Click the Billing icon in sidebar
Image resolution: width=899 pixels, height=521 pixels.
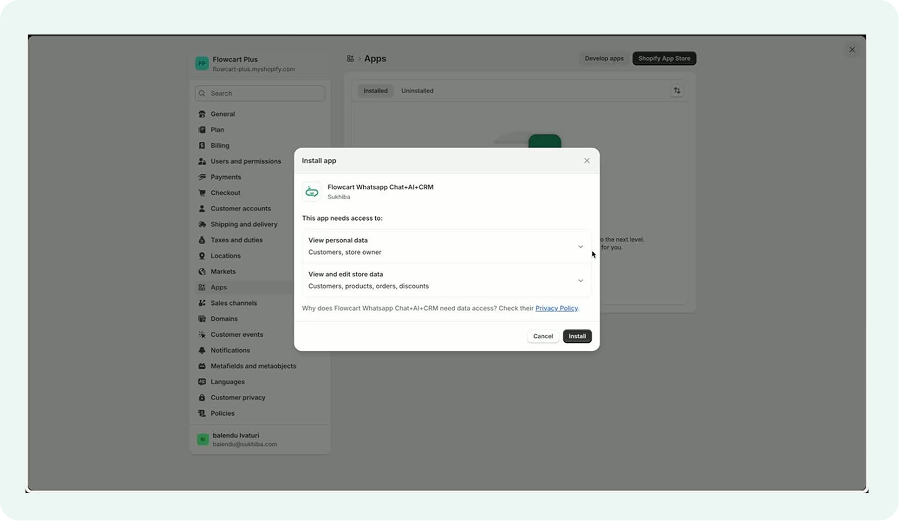[x=202, y=146]
